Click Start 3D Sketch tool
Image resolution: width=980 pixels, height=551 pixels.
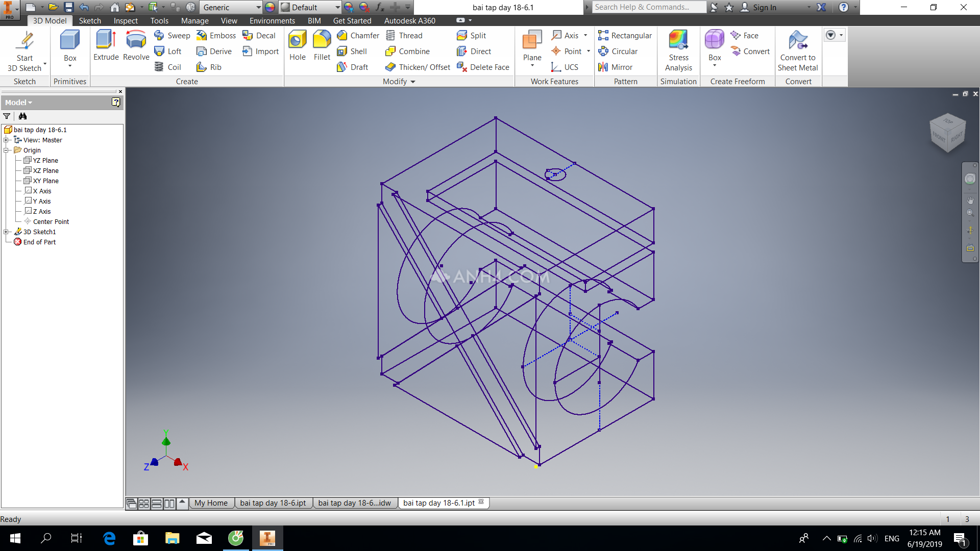point(24,51)
